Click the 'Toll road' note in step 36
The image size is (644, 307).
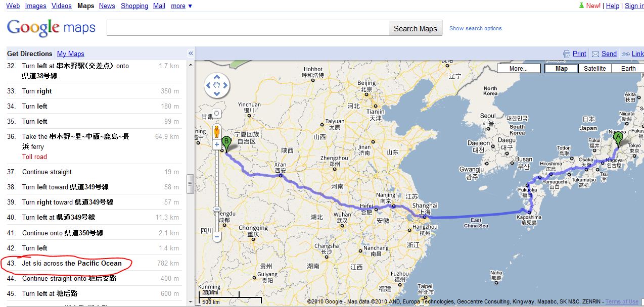[x=34, y=157]
